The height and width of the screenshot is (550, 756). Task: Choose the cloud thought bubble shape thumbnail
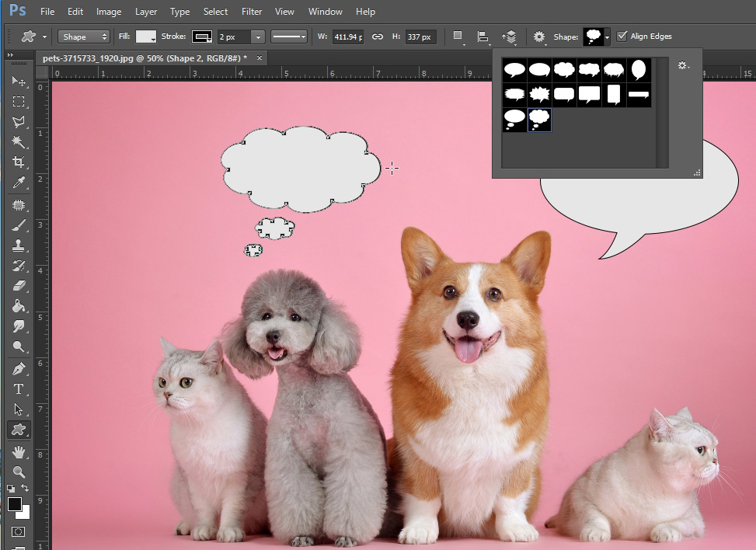point(539,120)
